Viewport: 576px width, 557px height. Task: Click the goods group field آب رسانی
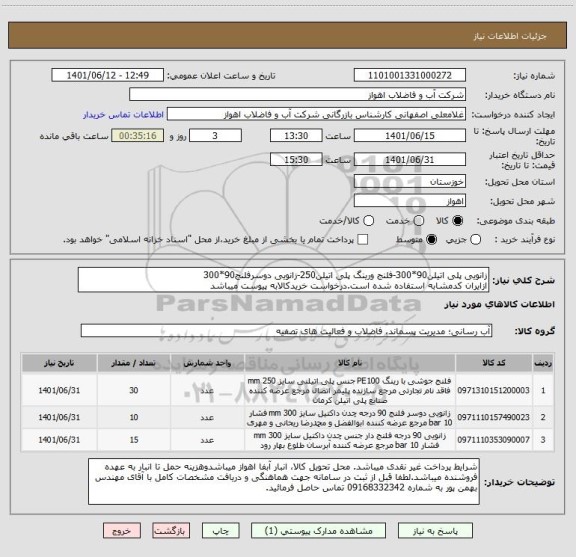[286, 331]
